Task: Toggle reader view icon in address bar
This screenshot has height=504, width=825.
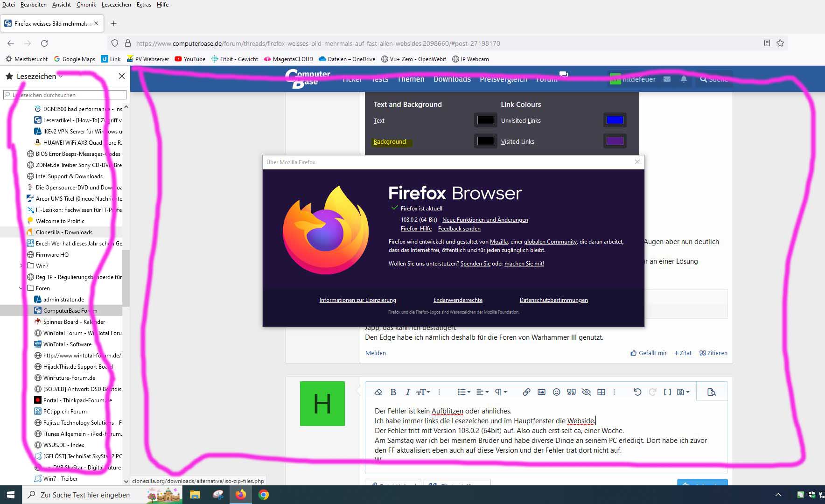Action: point(767,43)
